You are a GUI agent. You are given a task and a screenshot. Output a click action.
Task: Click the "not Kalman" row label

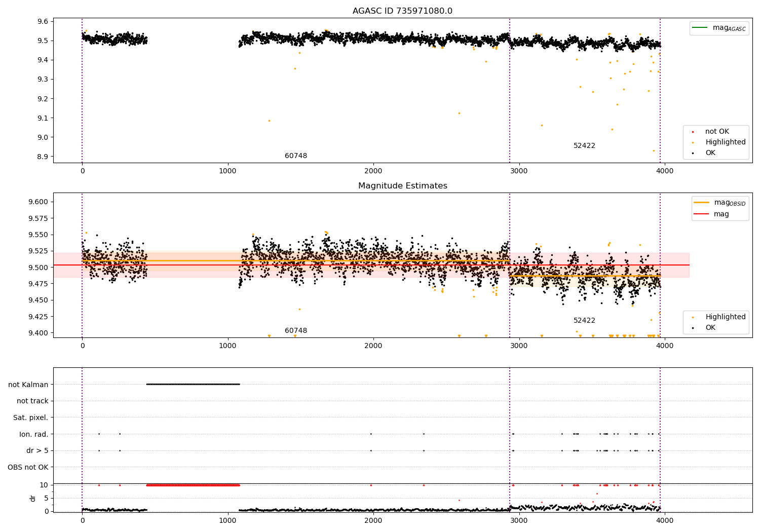pos(28,385)
